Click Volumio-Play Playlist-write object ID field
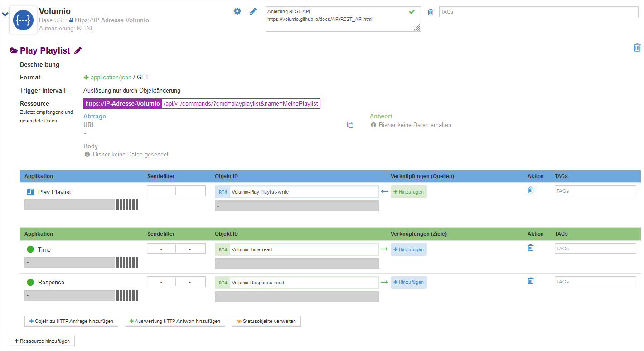 pos(304,192)
